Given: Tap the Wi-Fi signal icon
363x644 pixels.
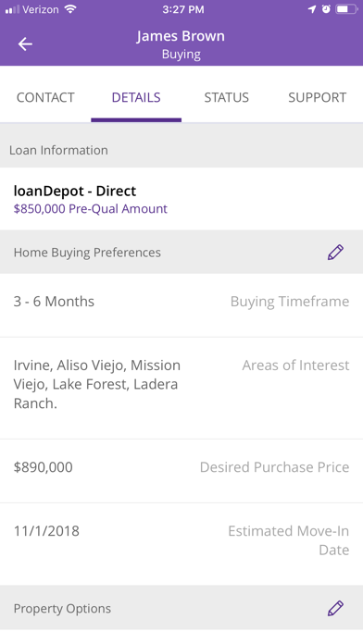Looking at the screenshot, I should coord(70,9).
